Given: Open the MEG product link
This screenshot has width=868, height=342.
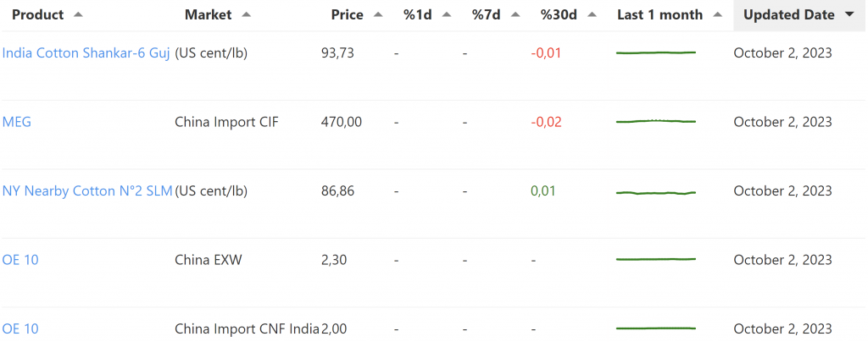Looking at the screenshot, I should coord(17,122).
